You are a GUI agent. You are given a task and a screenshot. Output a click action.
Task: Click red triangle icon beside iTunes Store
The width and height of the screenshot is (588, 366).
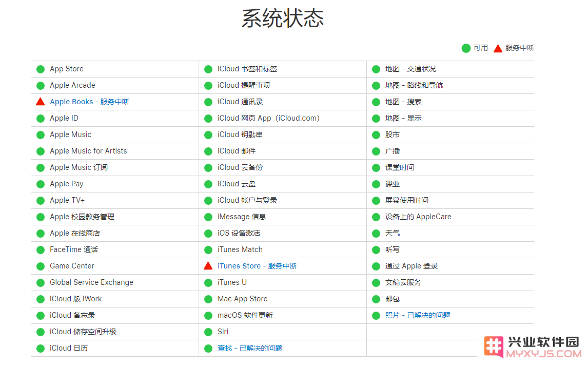(x=208, y=266)
